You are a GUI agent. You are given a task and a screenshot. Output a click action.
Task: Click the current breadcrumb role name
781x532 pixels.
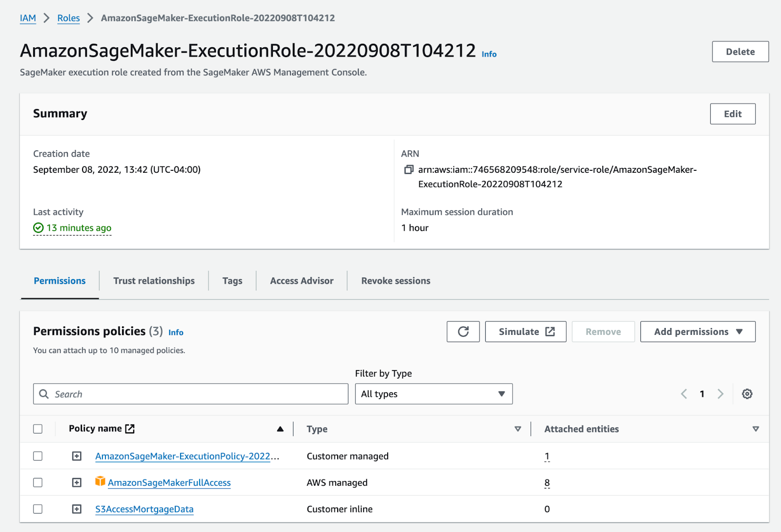tap(218, 18)
